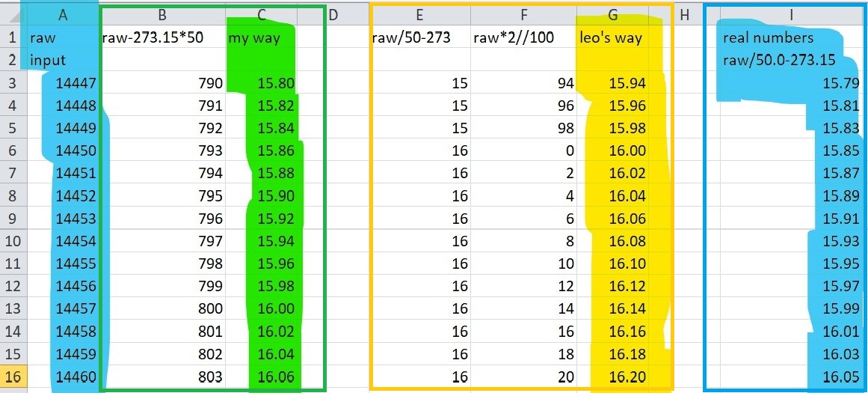Viewport: 868px width, 393px height.
Task: Click the row 1 header
Action: coord(13,37)
